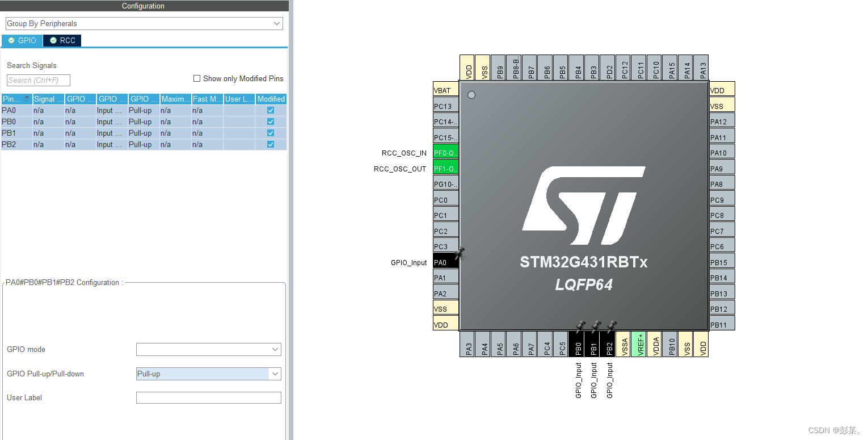
Task: Select the PA0 GPIO_Input pin on the chip
Action: [x=445, y=262]
